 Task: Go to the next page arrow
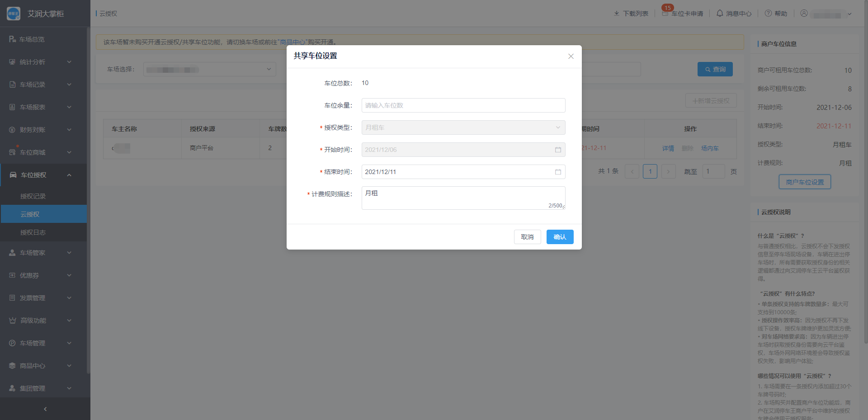pos(668,171)
